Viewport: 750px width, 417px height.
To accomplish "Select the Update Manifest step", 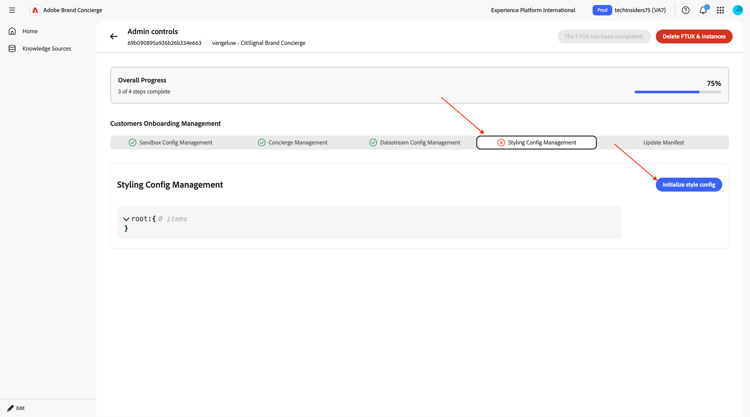I will pos(663,143).
